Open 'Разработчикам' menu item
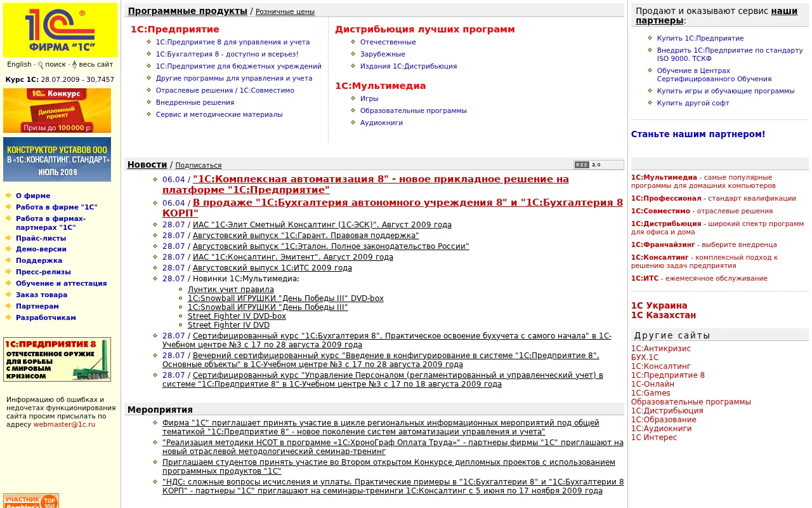The height and width of the screenshot is (508, 812). (x=46, y=318)
